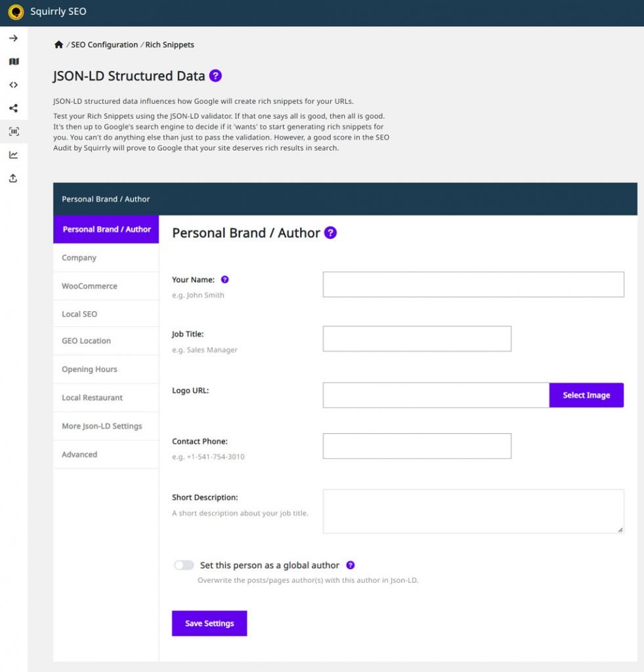This screenshot has width=644, height=672.
Task: Enable Set this person as global author
Action: coord(184,565)
